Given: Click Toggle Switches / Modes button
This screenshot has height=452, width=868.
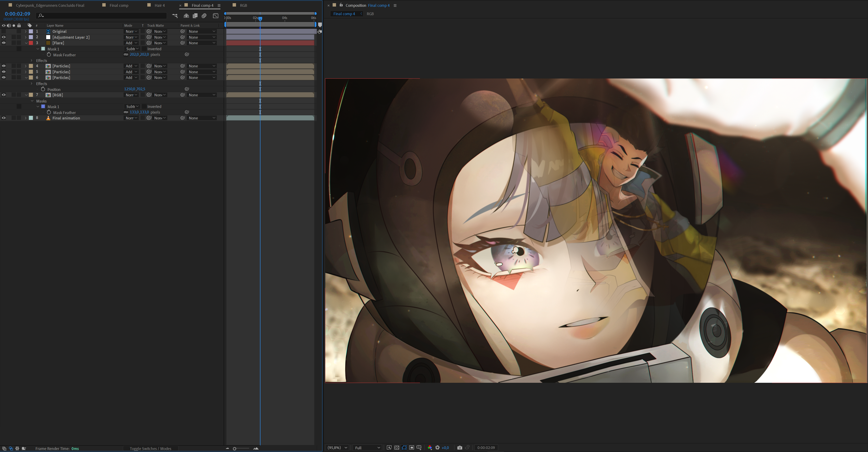Looking at the screenshot, I should coord(150,449).
